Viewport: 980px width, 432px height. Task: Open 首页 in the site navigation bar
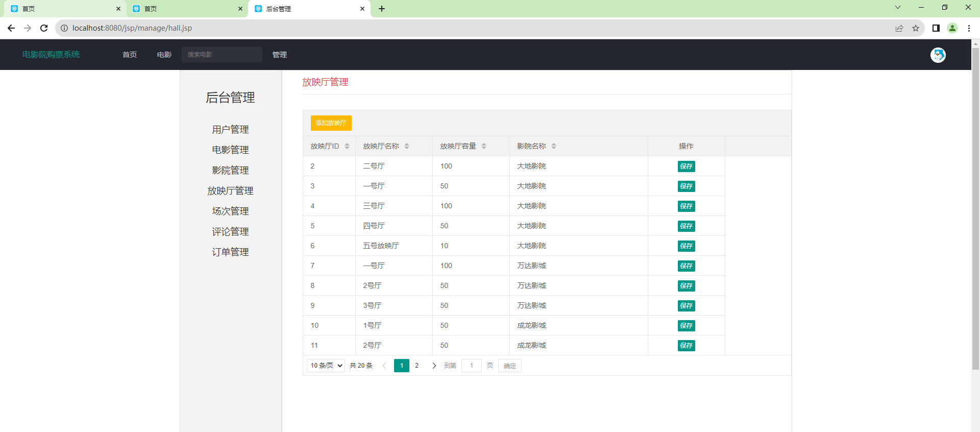[x=130, y=55]
